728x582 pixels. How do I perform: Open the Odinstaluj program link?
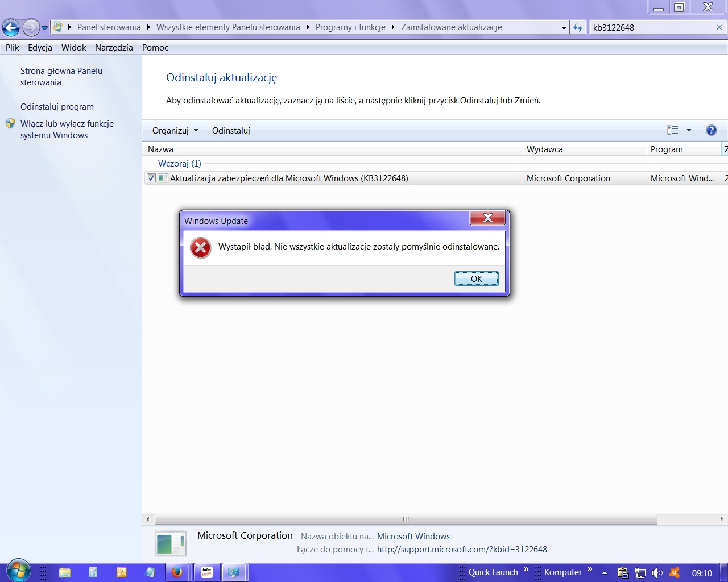pos(57,107)
